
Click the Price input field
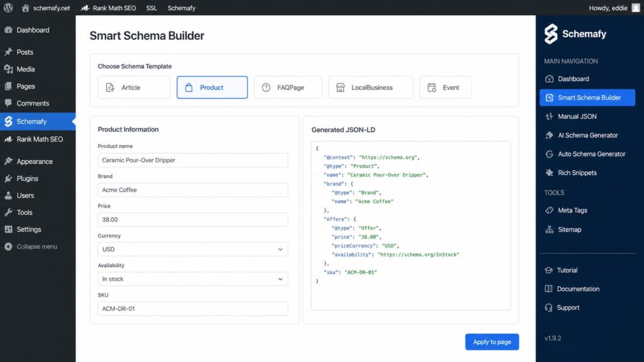tap(192, 219)
